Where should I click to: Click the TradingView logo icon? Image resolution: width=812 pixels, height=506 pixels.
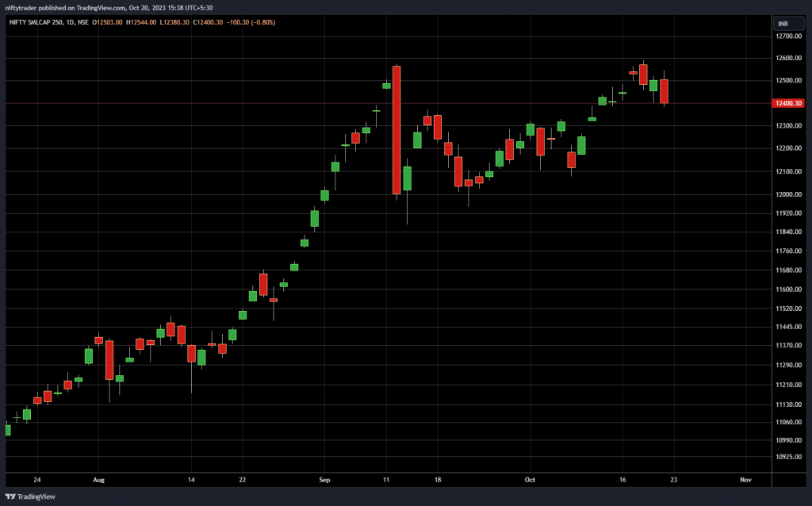(x=10, y=496)
